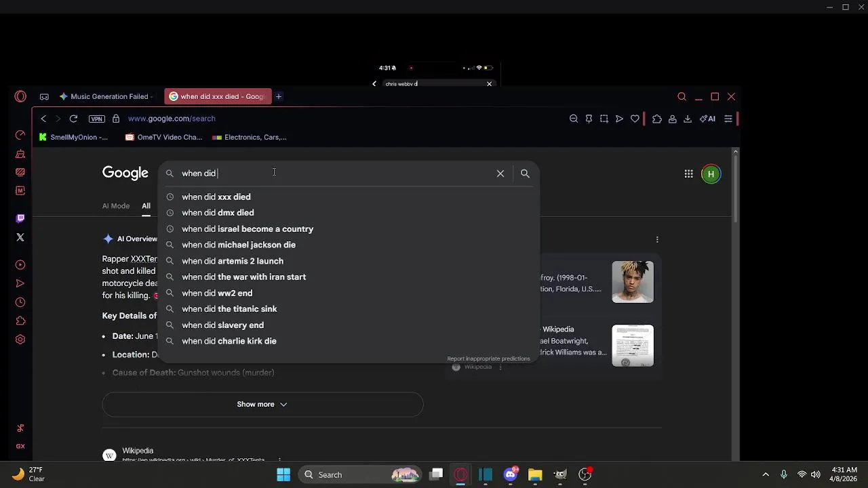Choose 'when did artemis 2 launch' suggestion

[x=349, y=261]
